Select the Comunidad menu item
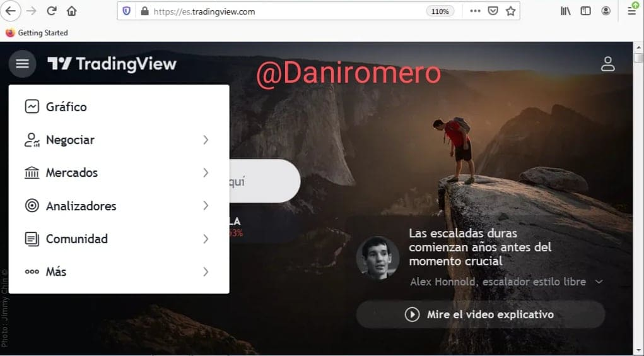The height and width of the screenshot is (356, 644). point(119,239)
